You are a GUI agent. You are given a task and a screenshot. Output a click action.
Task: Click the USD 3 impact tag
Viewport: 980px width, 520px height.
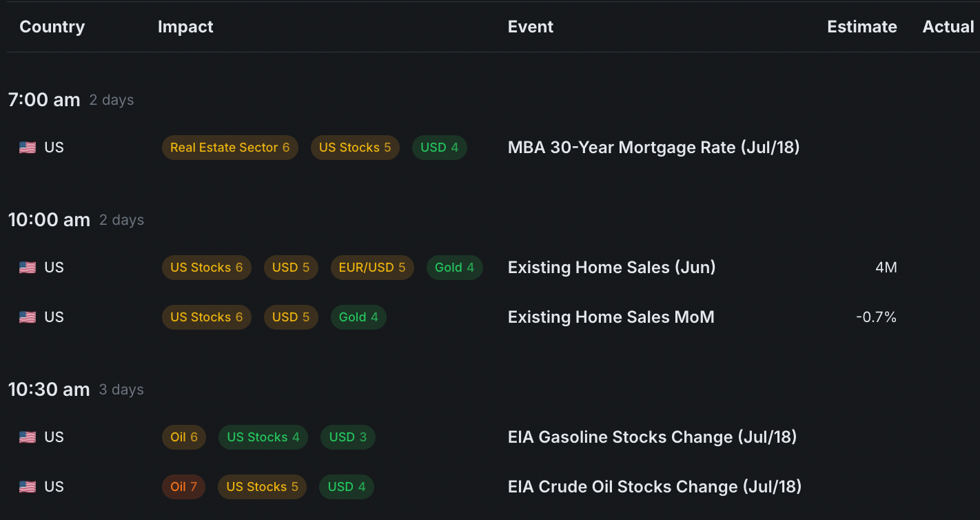click(348, 437)
